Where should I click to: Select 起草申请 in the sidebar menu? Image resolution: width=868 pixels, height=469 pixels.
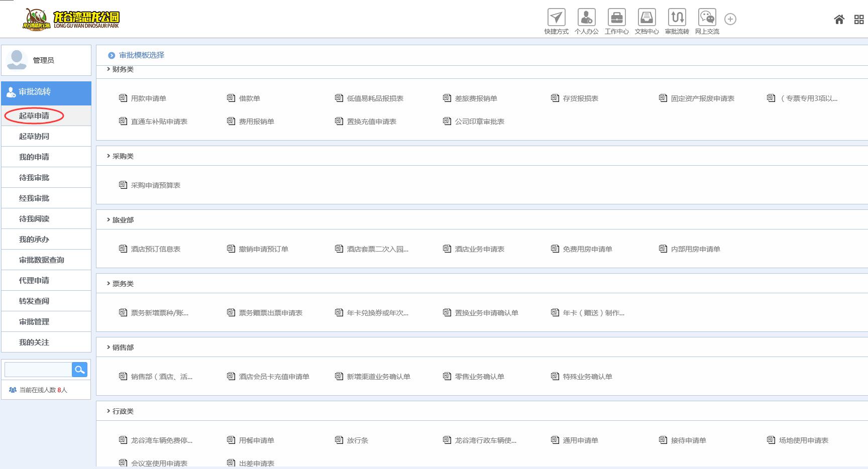point(34,116)
